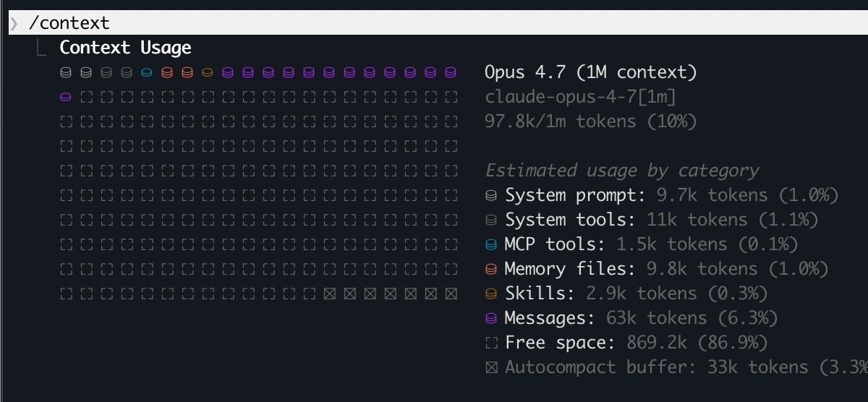The image size is (868, 402).
Task: Select the Estimated usage by category label
Action: [x=622, y=171]
